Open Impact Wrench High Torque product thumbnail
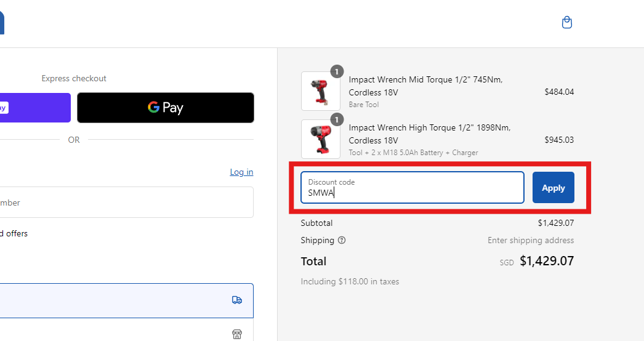 tap(321, 139)
